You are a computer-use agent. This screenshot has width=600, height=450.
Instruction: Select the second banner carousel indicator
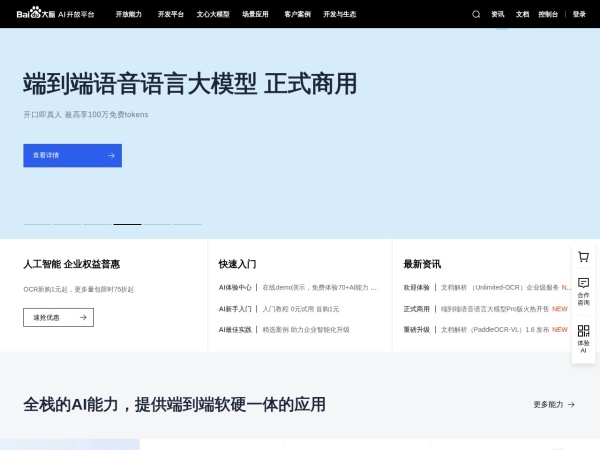(x=67, y=224)
